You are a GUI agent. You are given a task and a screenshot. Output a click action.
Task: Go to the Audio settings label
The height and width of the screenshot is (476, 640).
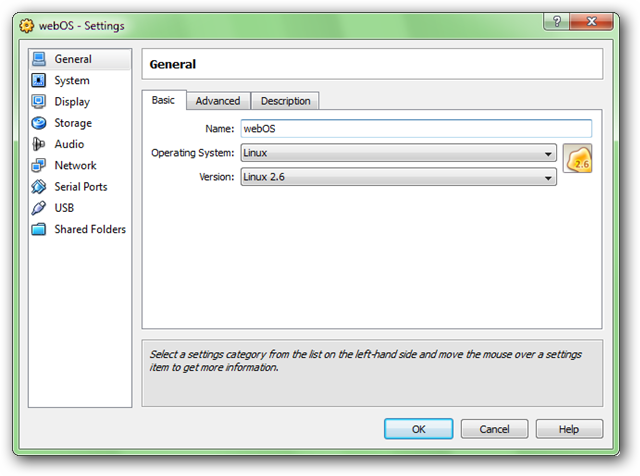69,144
